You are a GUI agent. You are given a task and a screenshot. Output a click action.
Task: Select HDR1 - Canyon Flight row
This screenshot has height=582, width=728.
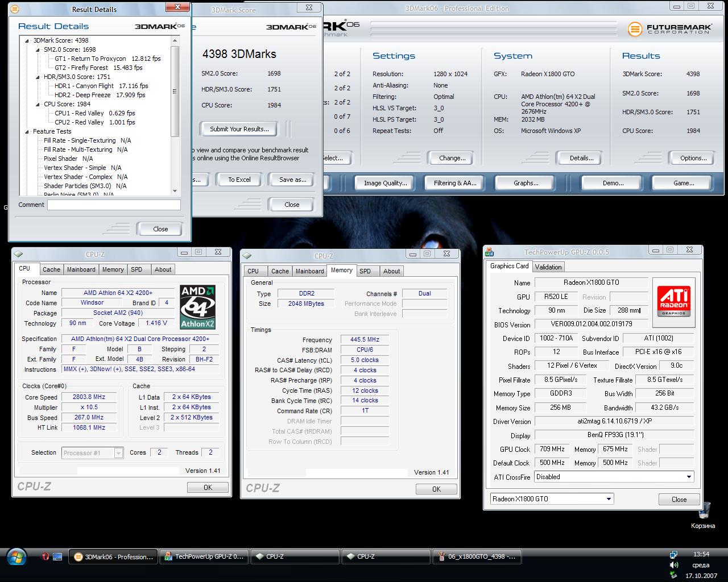[x=101, y=86]
